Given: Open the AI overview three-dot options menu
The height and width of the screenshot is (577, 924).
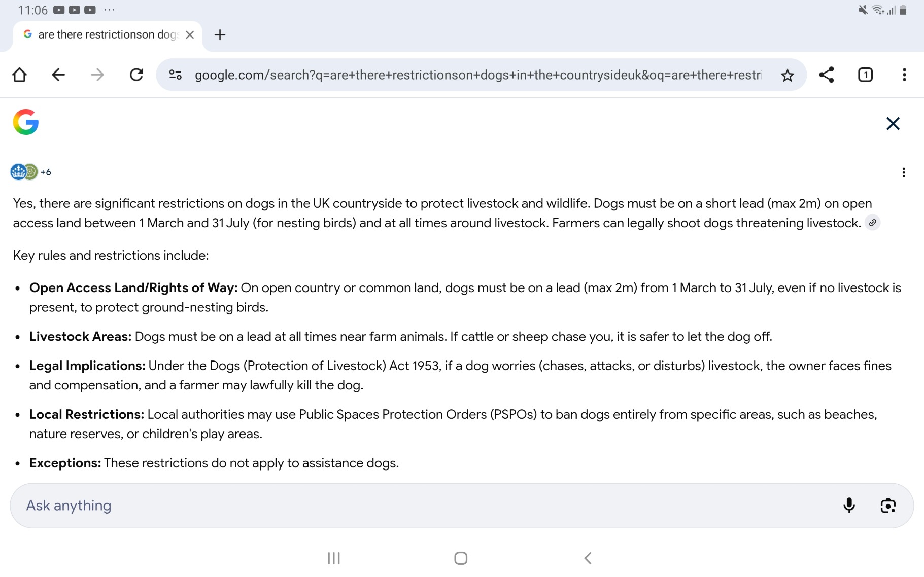Looking at the screenshot, I should click(903, 172).
